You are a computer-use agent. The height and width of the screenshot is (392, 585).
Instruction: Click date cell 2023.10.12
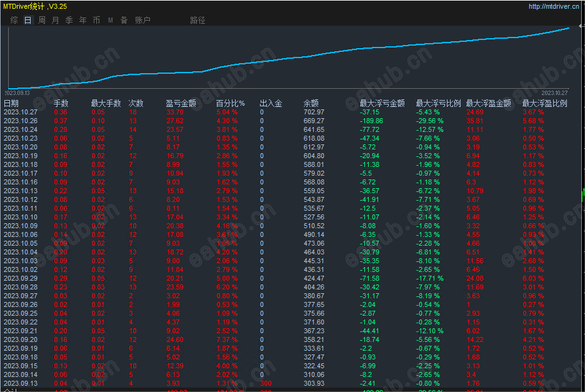coord(21,199)
